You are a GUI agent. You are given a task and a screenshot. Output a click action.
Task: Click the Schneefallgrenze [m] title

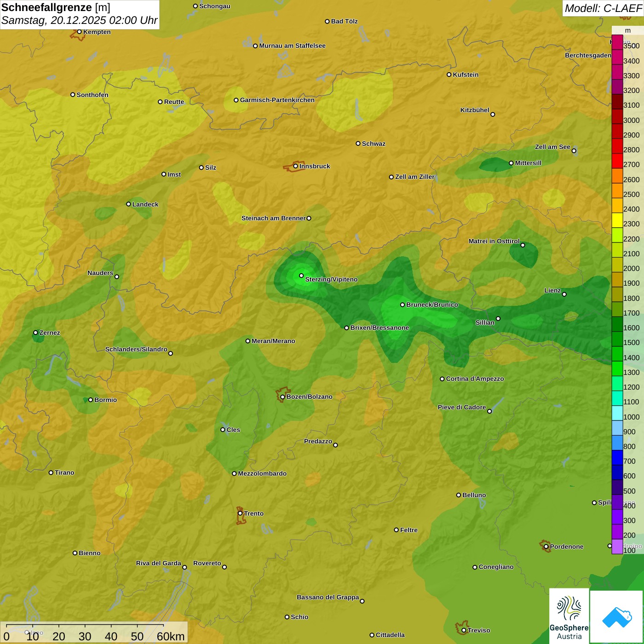coord(56,7)
